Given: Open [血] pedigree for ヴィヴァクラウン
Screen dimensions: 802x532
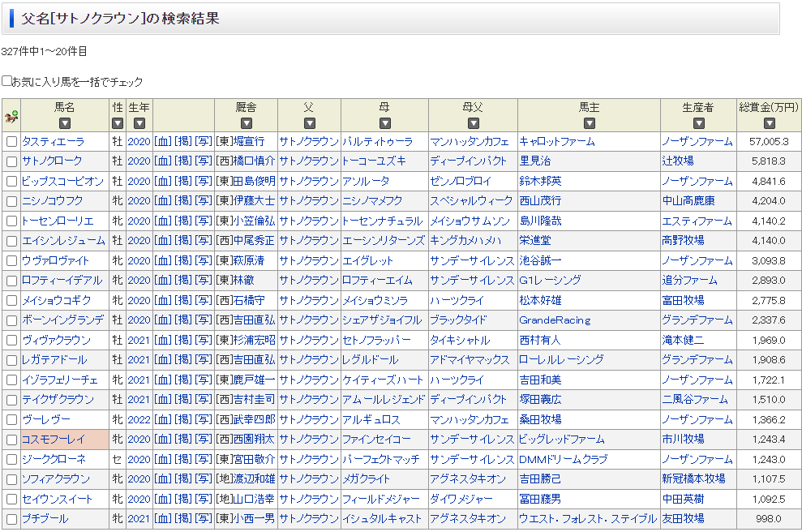Looking at the screenshot, I should (162, 341).
